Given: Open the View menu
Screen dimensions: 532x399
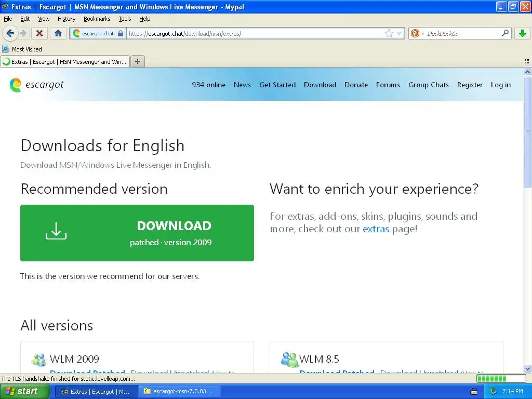Looking at the screenshot, I should pyautogui.click(x=44, y=19).
